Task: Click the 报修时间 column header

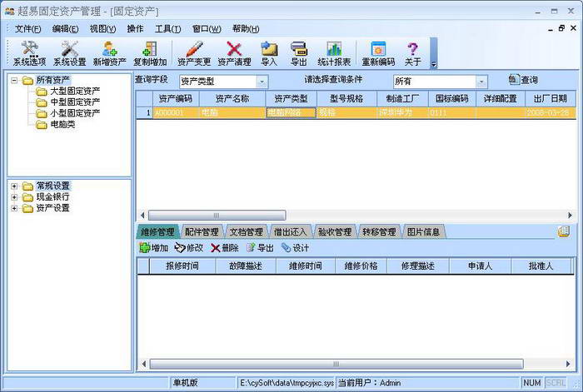Action: point(182,266)
